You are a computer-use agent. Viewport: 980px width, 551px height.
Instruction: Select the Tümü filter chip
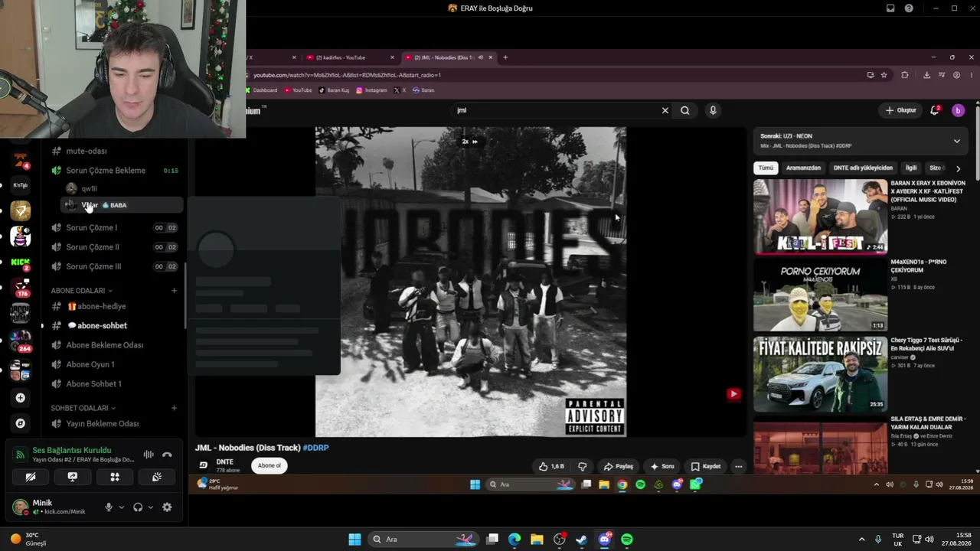[766, 168]
